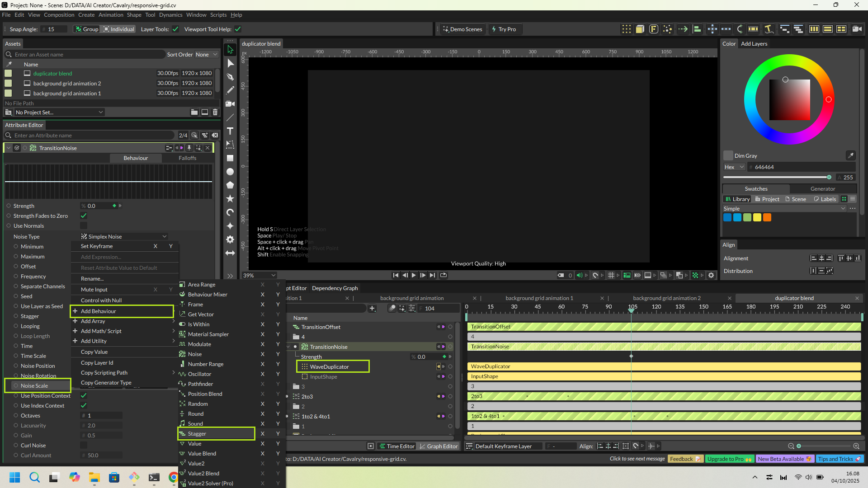Enable the Use Normals checkbox
868x488 pixels.
click(84, 226)
